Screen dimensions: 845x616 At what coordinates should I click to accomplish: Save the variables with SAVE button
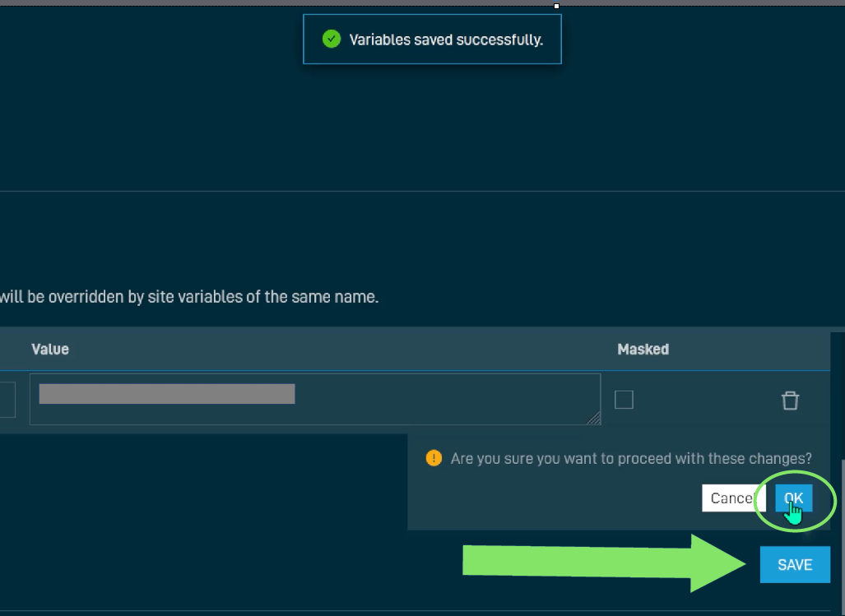[x=795, y=564]
